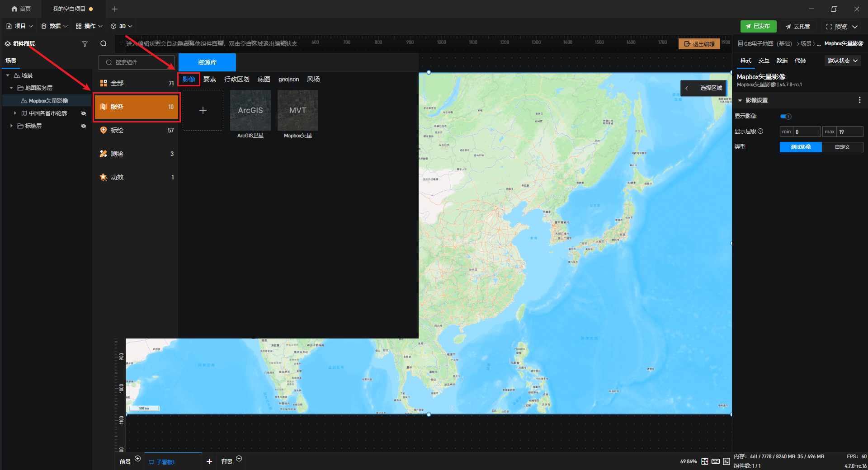The image size is (868, 470).
Task: Show the hidden 中国各省市轮廓 layer
Action: click(x=83, y=113)
